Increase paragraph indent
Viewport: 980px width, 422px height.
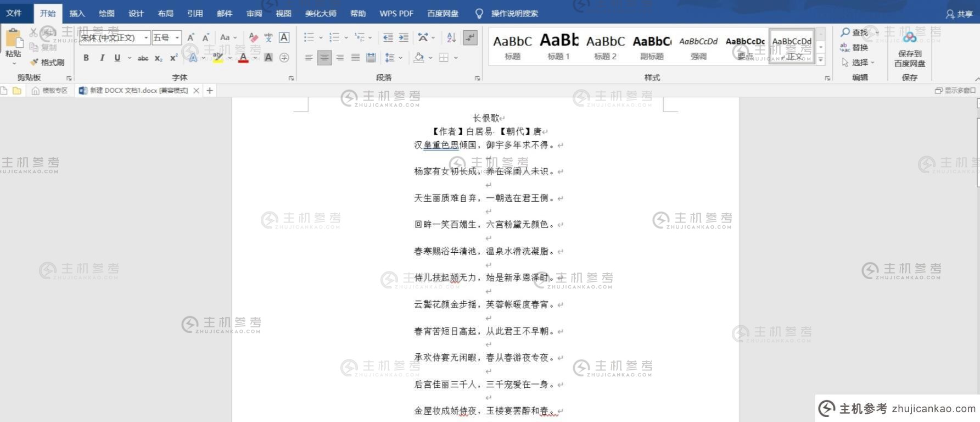404,37
